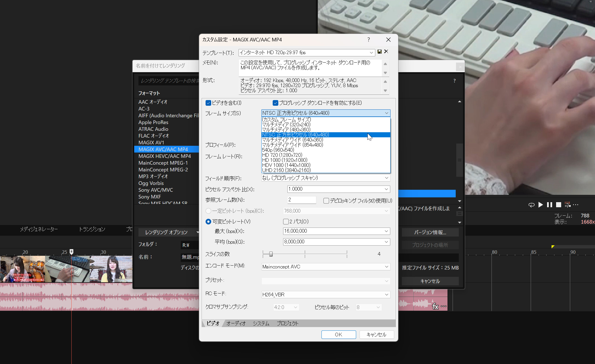Play the preview video

541,205
